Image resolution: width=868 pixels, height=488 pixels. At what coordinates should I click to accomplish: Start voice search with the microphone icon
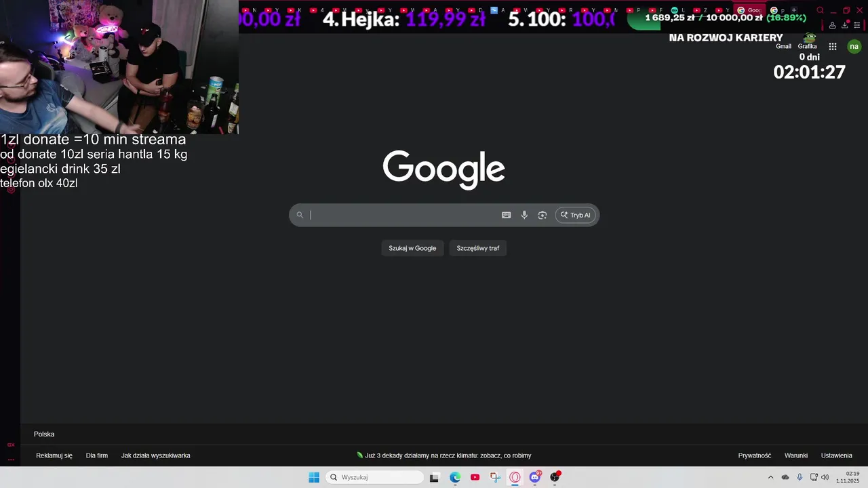coord(524,215)
